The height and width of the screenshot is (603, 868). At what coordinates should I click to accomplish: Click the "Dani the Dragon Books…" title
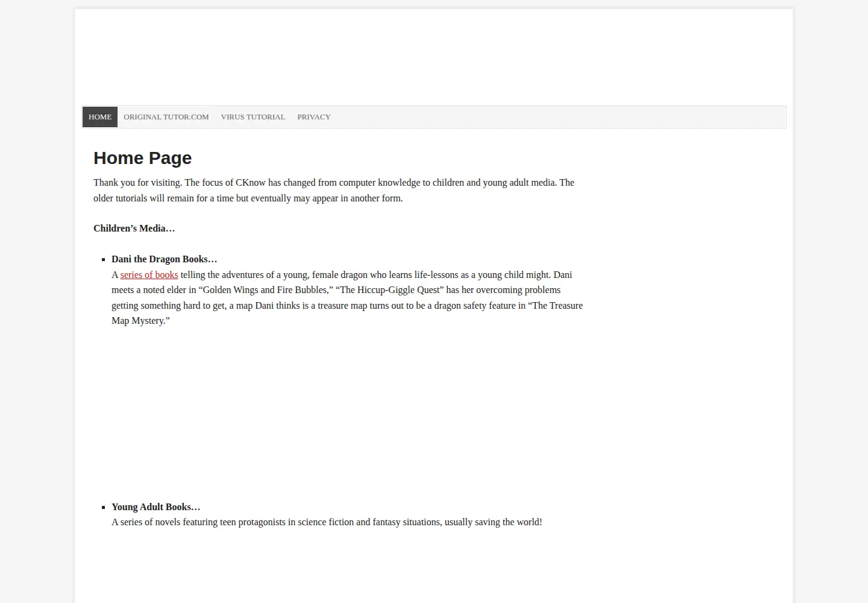pyautogui.click(x=164, y=259)
